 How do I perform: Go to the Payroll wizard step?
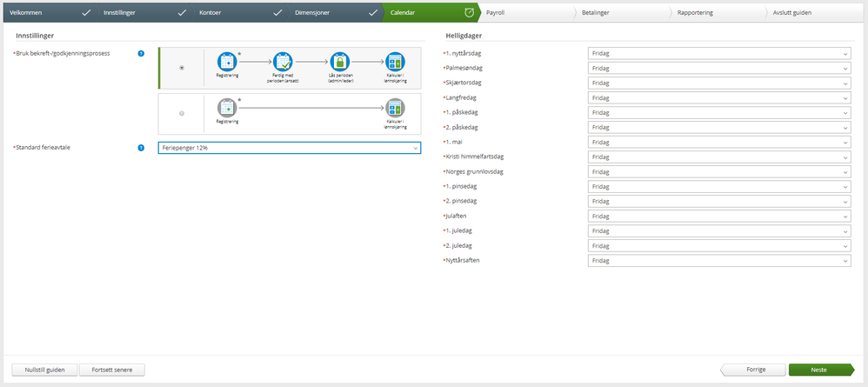526,12
